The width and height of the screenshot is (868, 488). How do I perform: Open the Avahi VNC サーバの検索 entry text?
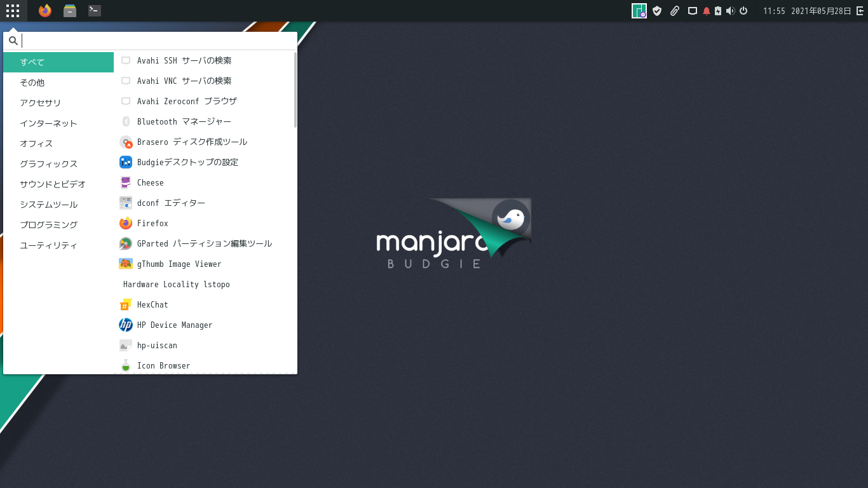(x=184, y=81)
